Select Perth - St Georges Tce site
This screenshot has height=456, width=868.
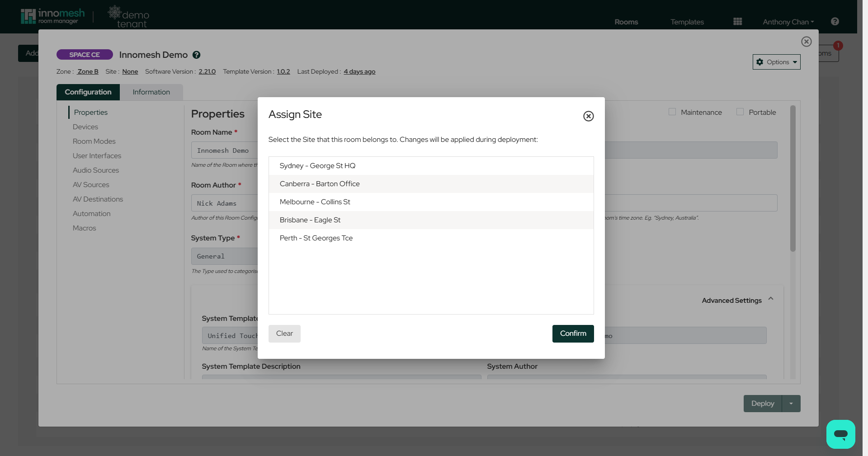coord(431,238)
